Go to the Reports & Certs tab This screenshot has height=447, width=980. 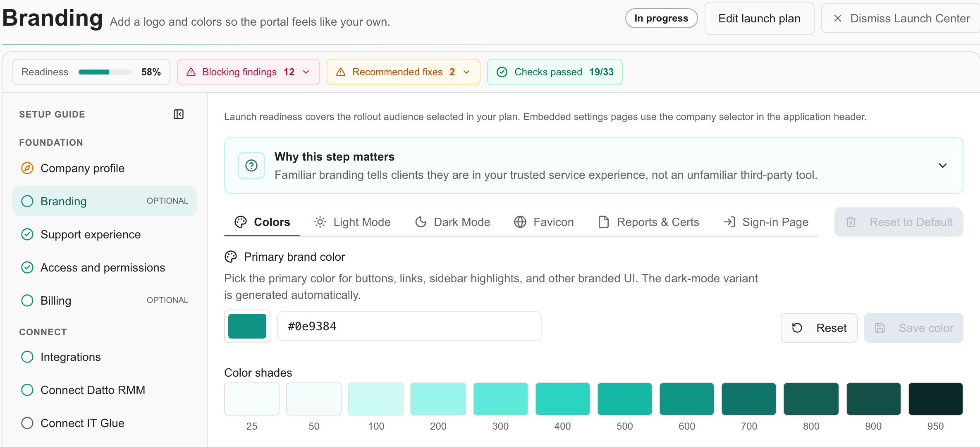point(649,222)
